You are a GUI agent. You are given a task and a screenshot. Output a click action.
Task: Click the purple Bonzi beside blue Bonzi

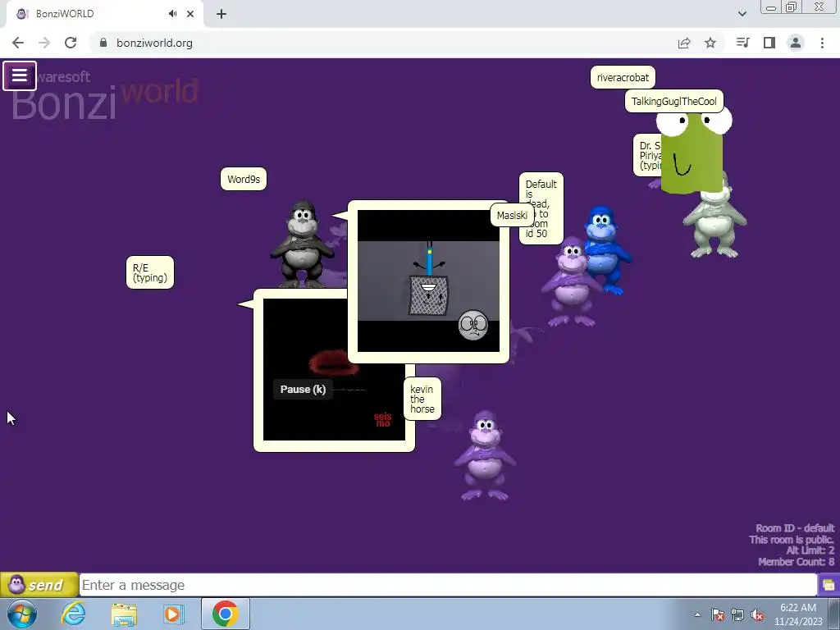click(x=571, y=282)
